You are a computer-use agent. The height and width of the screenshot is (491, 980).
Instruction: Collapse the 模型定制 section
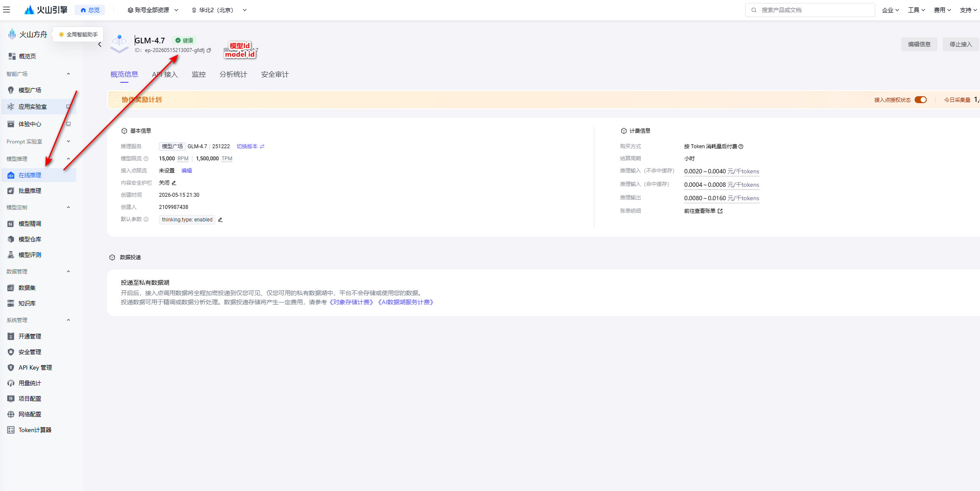[68, 207]
